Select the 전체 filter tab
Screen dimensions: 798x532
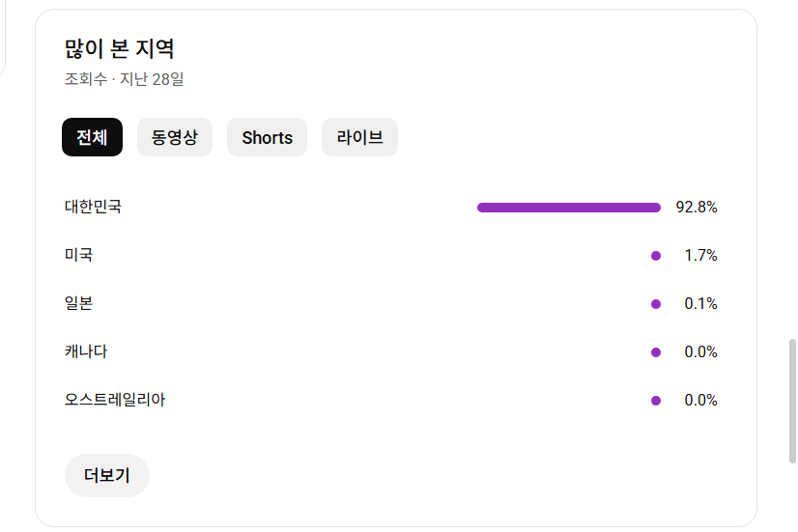(92, 137)
